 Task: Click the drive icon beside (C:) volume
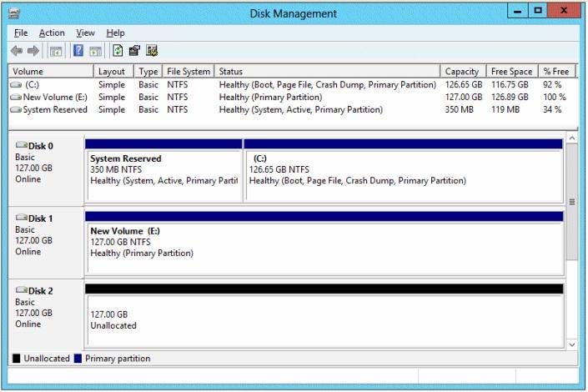[16, 85]
